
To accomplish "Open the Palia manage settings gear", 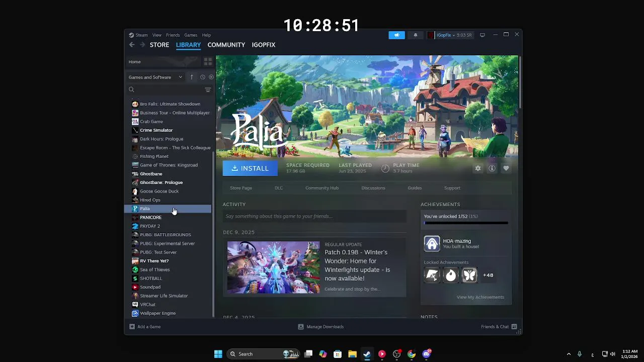I will (x=478, y=168).
